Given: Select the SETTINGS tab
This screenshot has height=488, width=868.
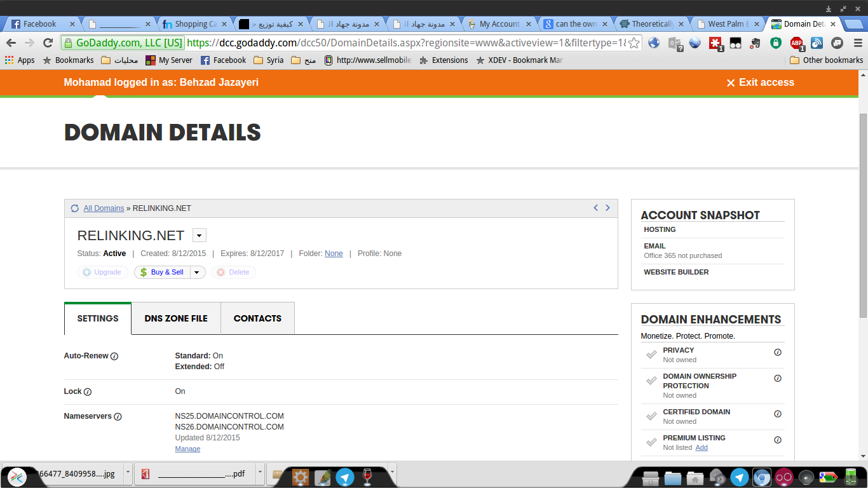Looking at the screenshot, I should pyautogui.click(x=98, y=318).
